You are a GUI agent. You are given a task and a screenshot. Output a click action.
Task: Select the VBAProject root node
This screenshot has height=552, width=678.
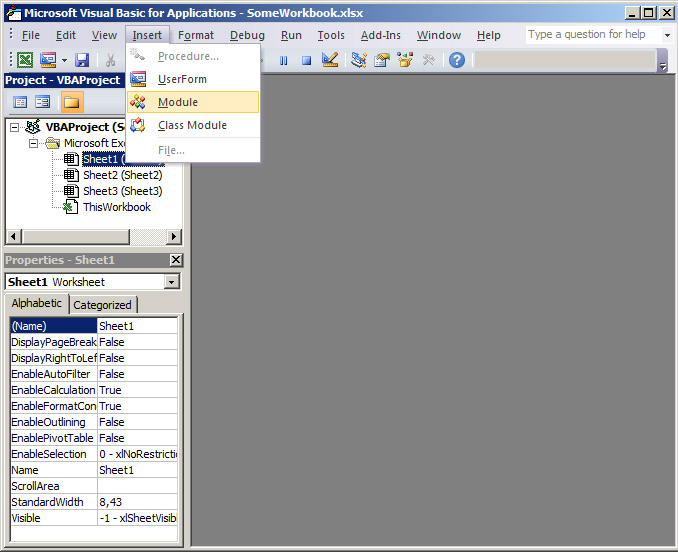(84, 127)
